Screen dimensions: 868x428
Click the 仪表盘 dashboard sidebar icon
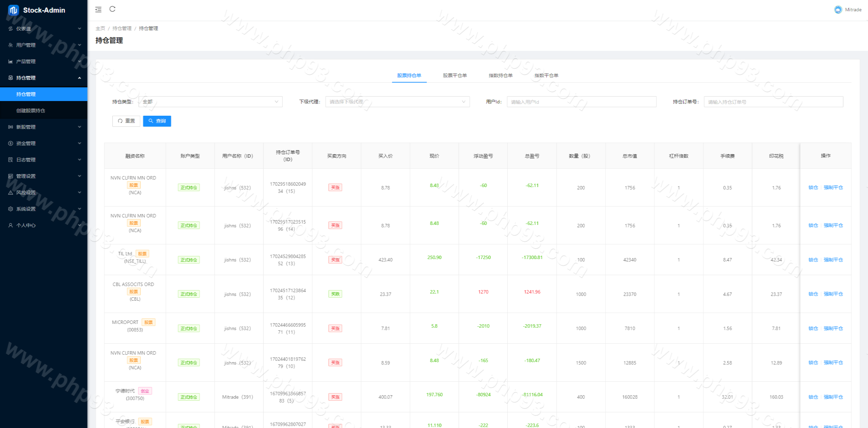click(x=11, y=29)
